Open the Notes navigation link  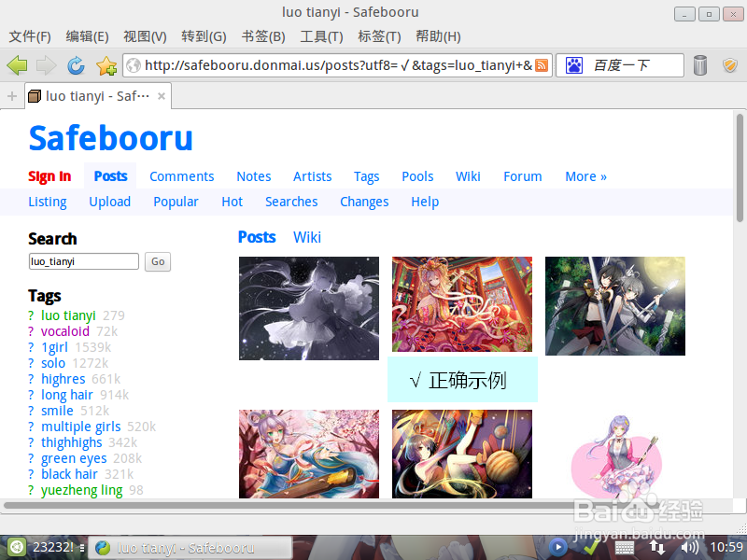point(253,176)
